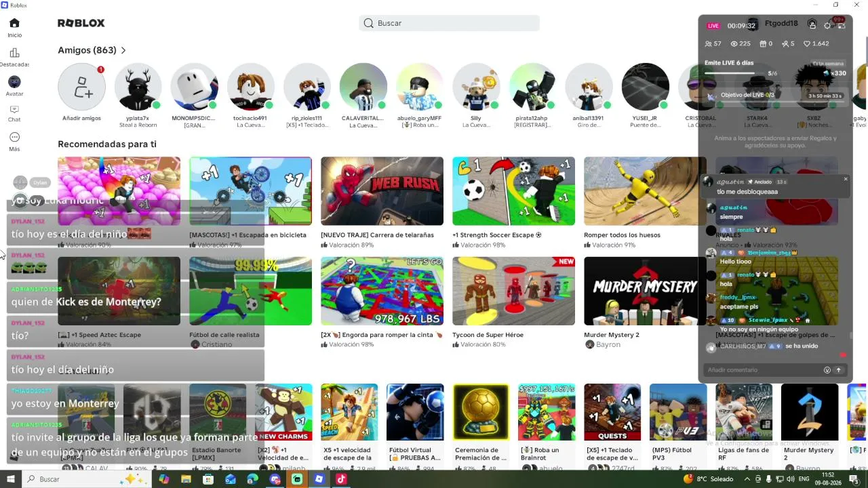
Task: Click the lock icon in the live overlay
Action: pos(812,24)
